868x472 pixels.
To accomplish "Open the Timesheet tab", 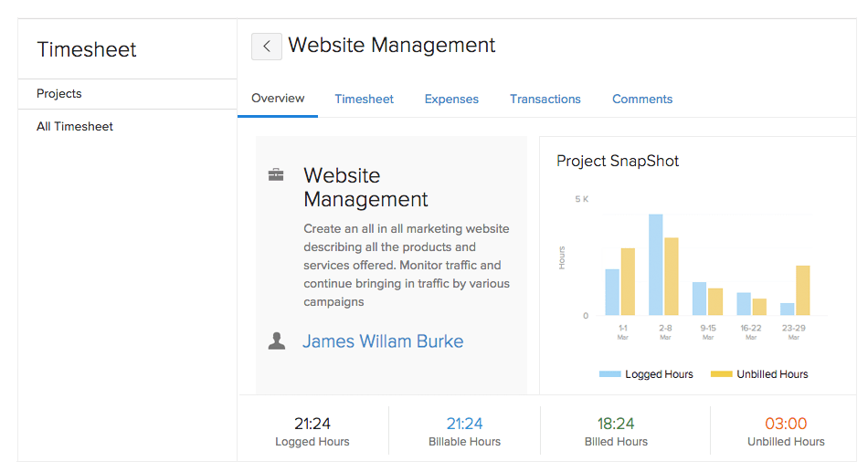I will [364, 99].
